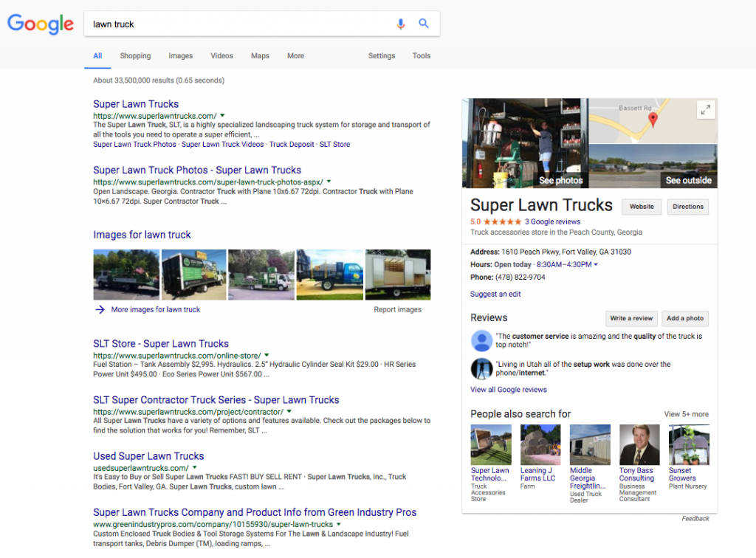The height and width of the screenshot is (558, 756).
Task: Open search Settings
Action: tap(382, 56)
